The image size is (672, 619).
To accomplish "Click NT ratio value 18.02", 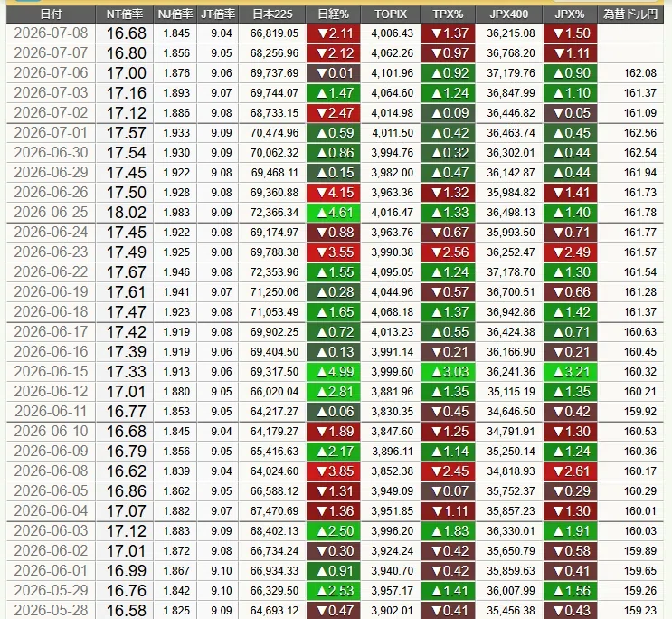I will [126, 213].
